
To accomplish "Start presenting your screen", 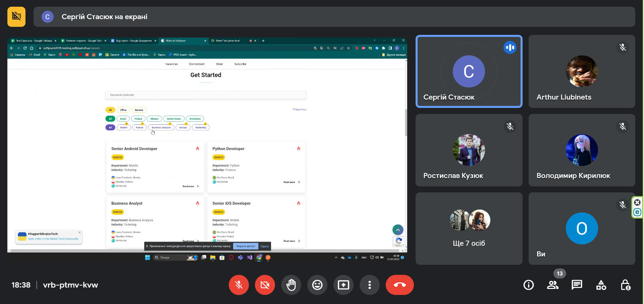I will (343, 285).
